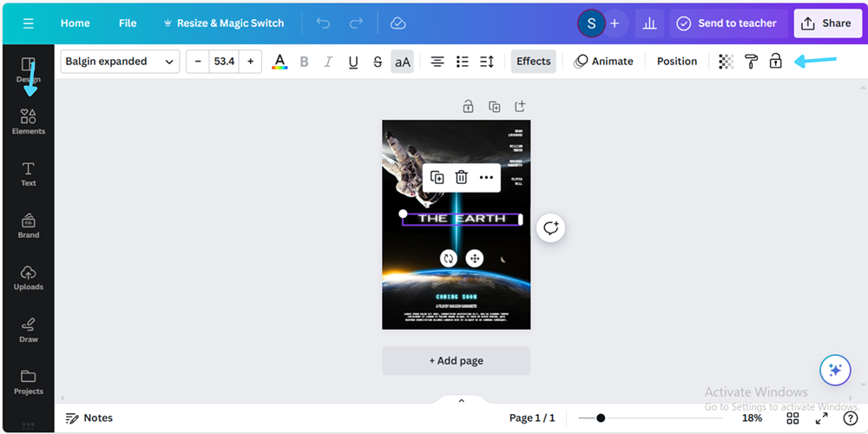Viewport: 868px width, 434px height.
Task: Toggle bold formatting
Action: click(304, 62)
